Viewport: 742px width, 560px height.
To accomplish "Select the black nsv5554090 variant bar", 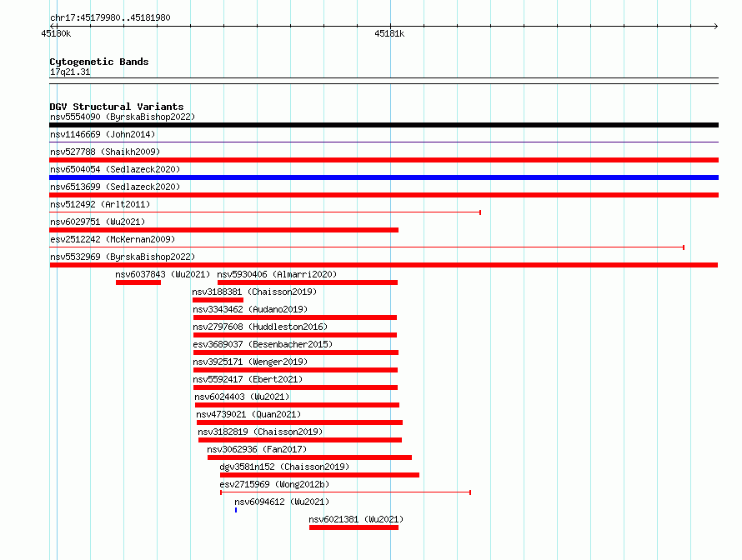I will click(x=384, y=125).
